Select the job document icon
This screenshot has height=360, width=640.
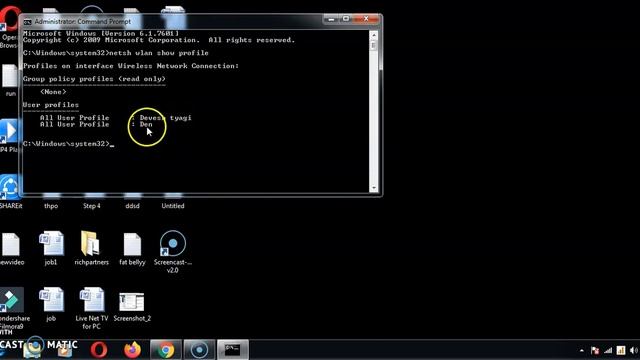(51, 304)
